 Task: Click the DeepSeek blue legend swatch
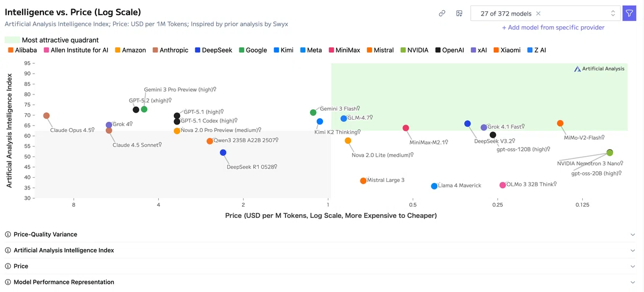pyautogui.click(x=197, y=50)
